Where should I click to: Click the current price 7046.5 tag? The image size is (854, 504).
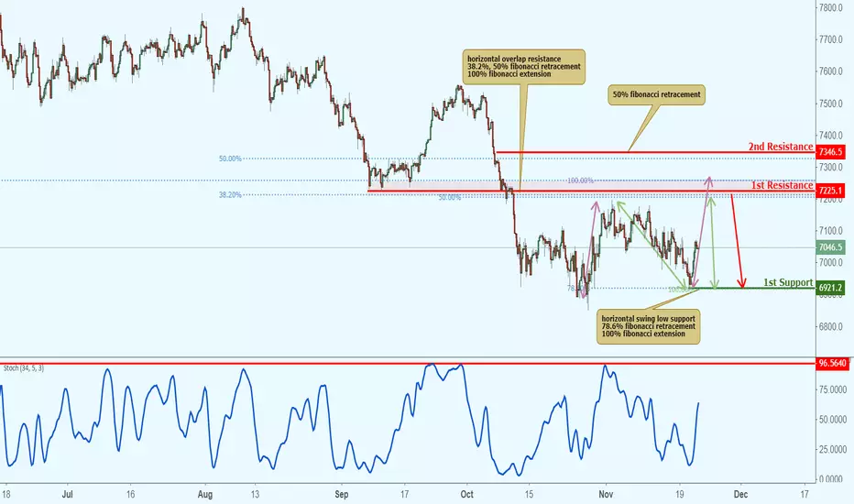[830, 247]
